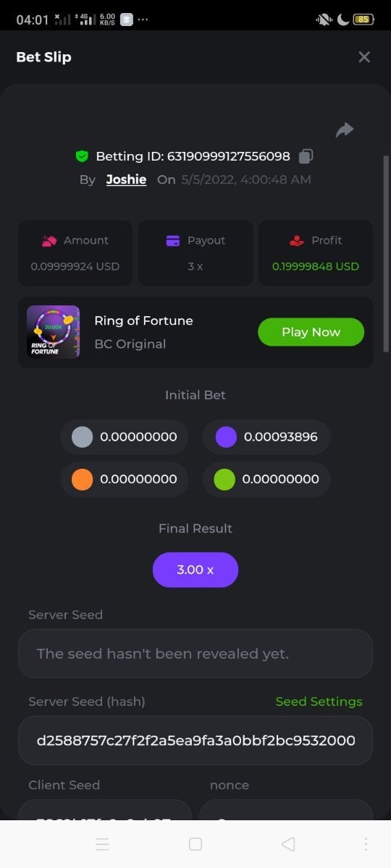Tap the Play Now button
Image resolution: width=391 pixels, height=868 pixels.
point(311,332)
